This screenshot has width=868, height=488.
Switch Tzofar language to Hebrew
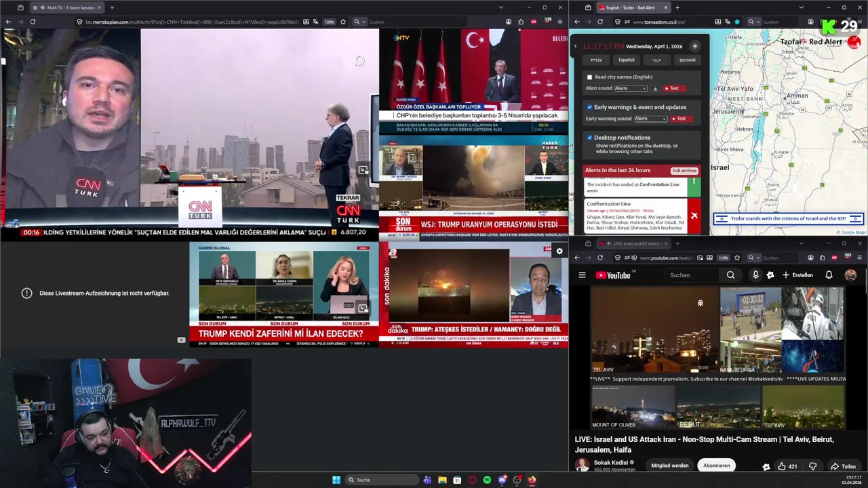pyautogui.click(x=596, y=60)
